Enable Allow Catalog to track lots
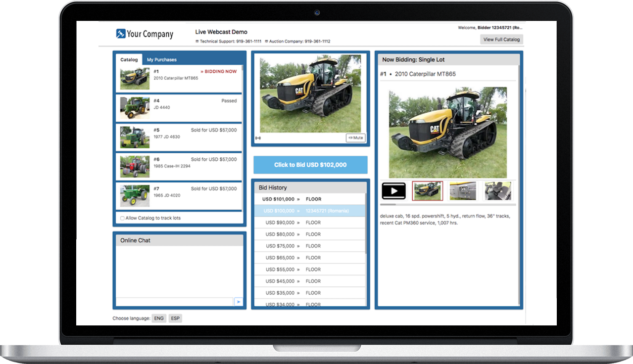 (122, 218)
